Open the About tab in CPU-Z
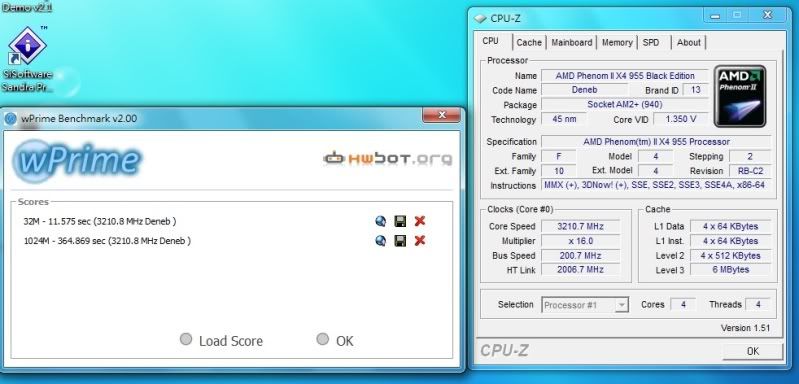Viewport: 799px width, 384px height. pyautogui.click(x=689, y=43)
